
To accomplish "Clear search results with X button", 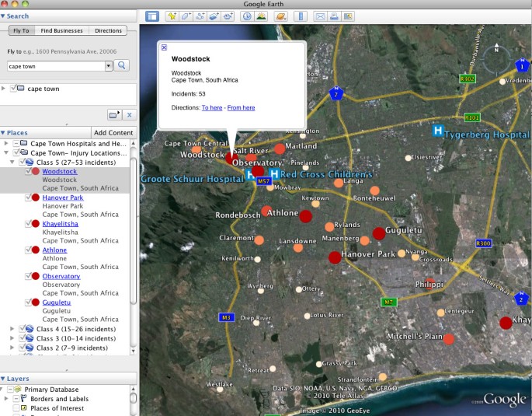I will 129,115.
